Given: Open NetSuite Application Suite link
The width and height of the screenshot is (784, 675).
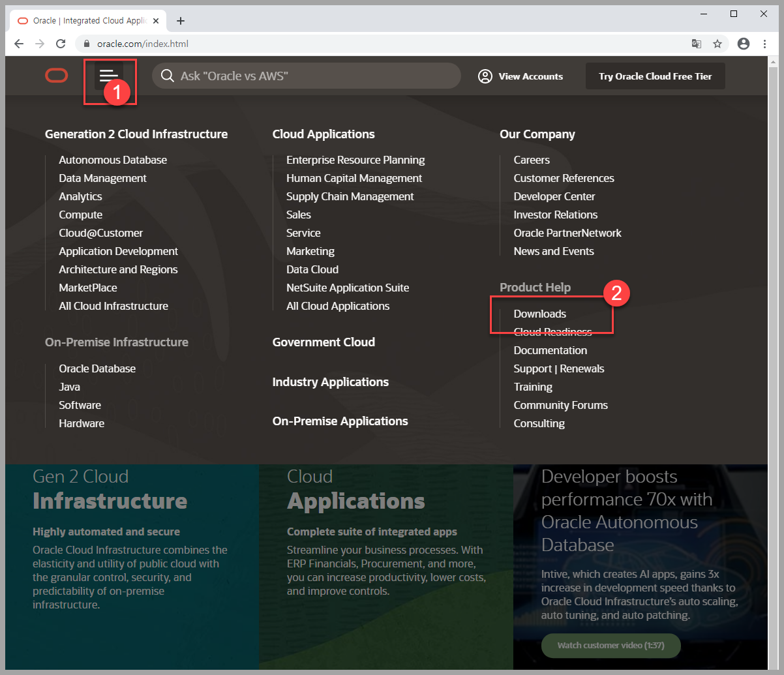Looking at the screenshot, I should pyautogui.click(x=348, y=288).
